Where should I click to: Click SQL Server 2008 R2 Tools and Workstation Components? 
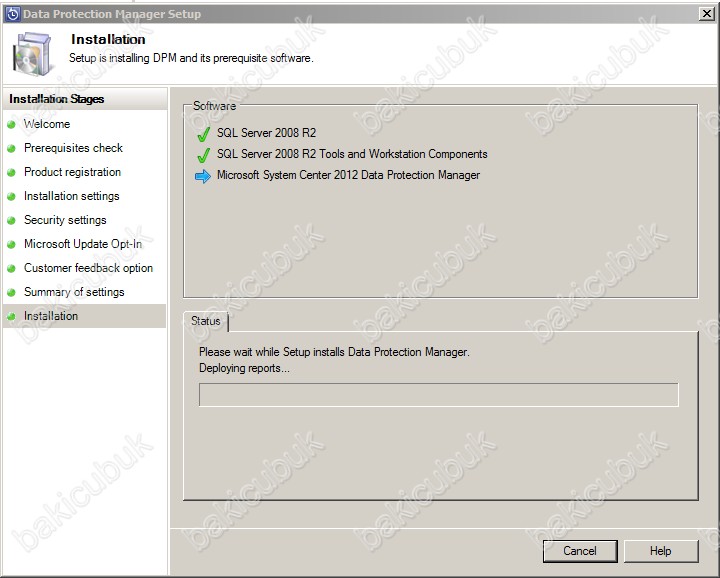click(x=352, y=154)
